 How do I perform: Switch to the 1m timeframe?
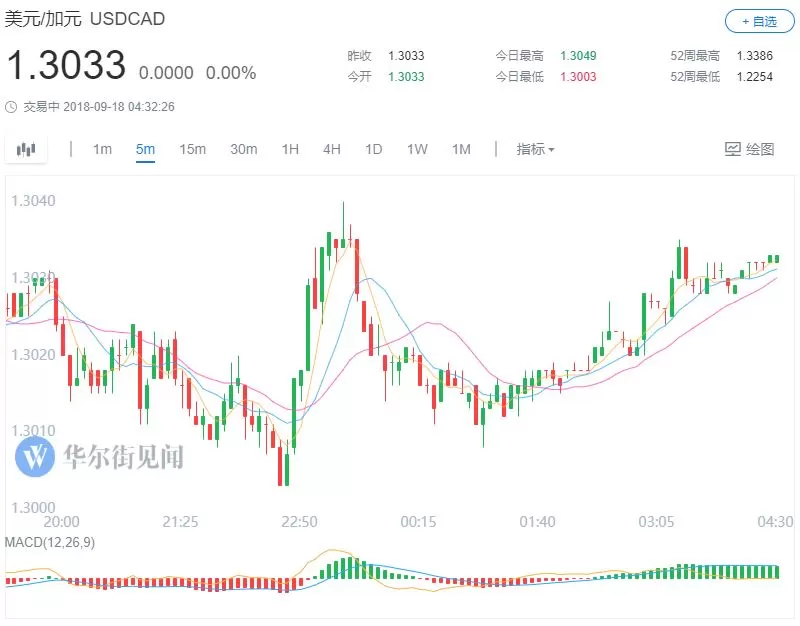point(102,149)
